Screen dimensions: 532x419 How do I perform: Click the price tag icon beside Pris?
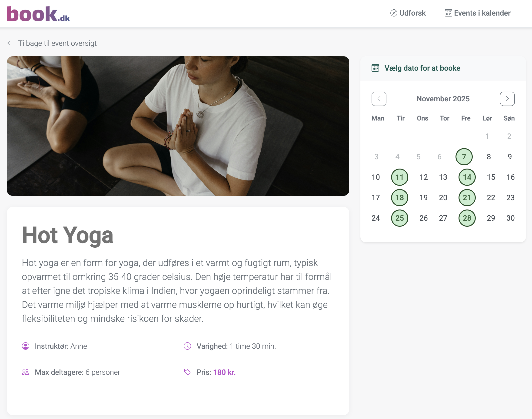pos(187,372)
